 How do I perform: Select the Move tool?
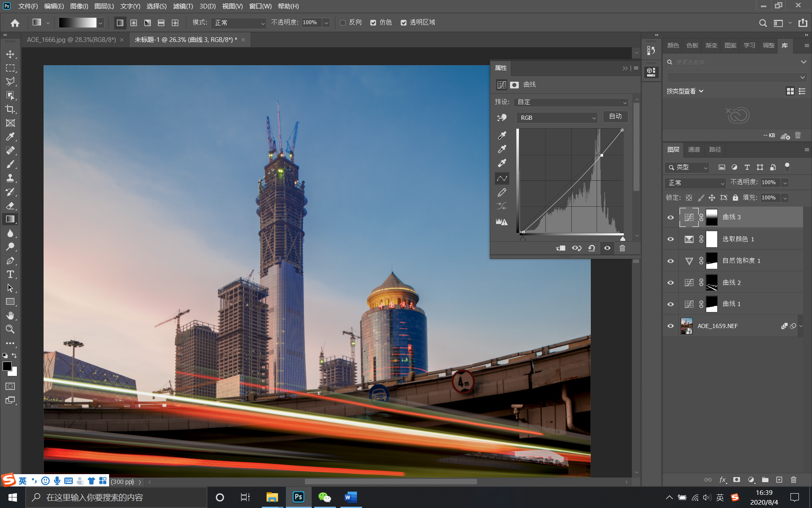[10, 54]
